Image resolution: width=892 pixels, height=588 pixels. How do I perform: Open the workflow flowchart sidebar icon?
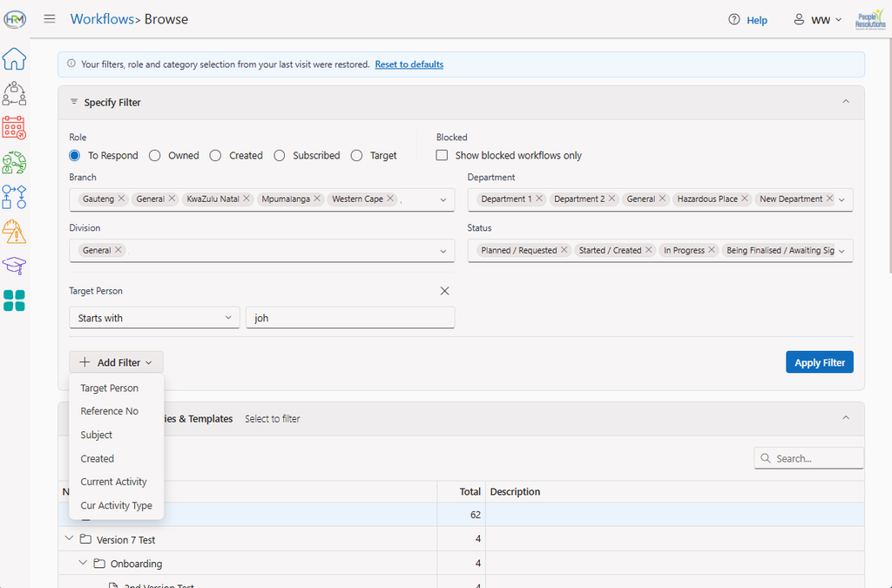[14, 197]
